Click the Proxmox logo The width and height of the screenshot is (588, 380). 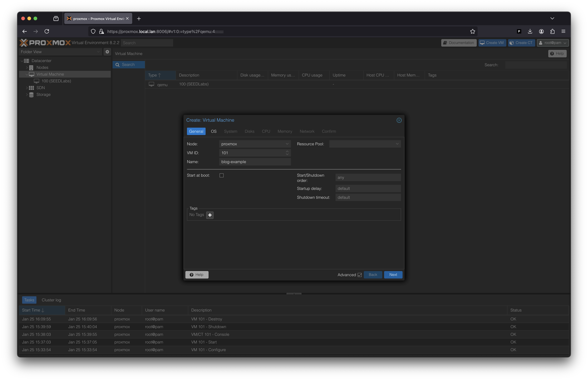pos(45,43)
